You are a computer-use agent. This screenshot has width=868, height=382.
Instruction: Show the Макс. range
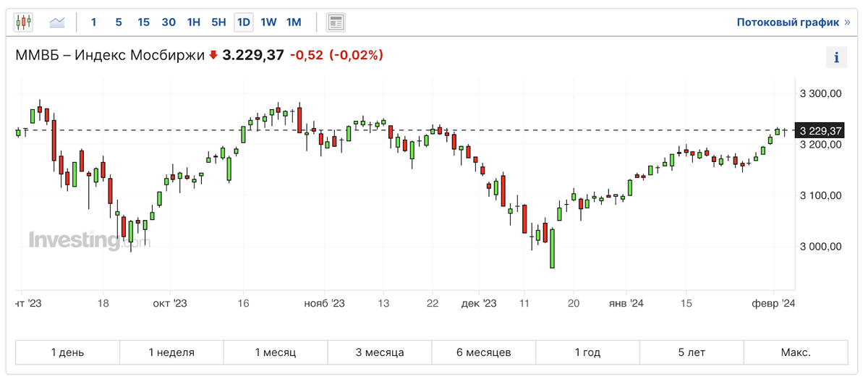tap(796, 352)
